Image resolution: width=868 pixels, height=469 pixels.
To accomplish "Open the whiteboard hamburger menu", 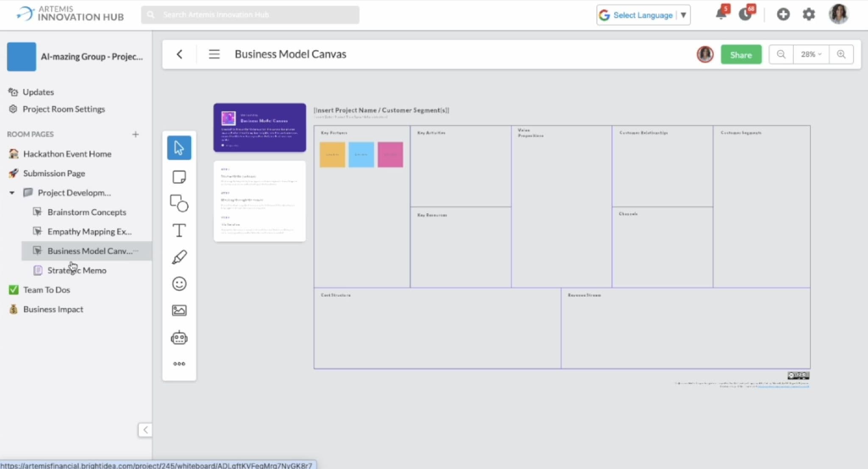I will click(214, 54).
